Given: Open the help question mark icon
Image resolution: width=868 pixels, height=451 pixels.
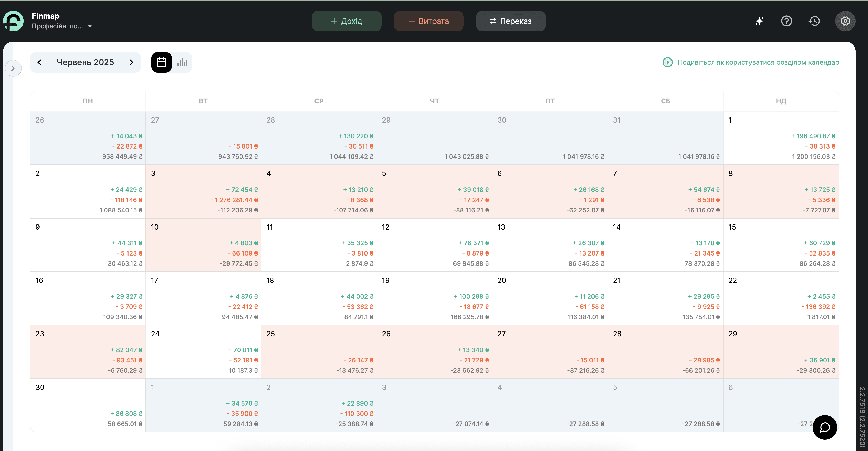Looking at the screenshot, I should click(x=786, y=21).
